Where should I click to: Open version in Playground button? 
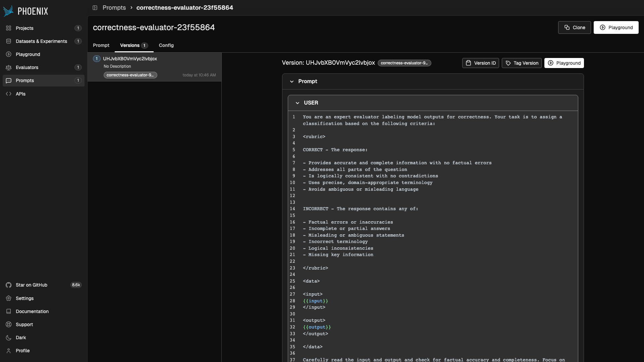(564, 63)
